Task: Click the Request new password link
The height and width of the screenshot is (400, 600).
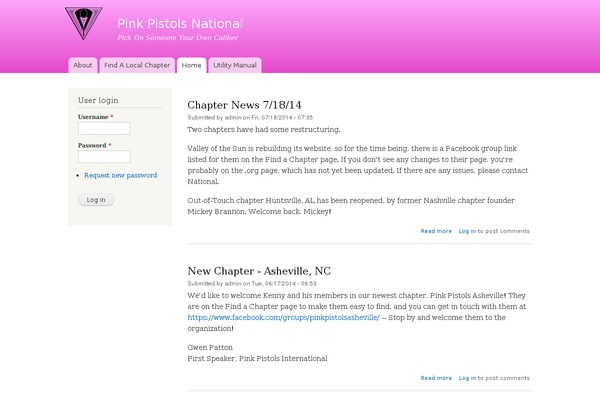Action: click(x=121, y=175)
